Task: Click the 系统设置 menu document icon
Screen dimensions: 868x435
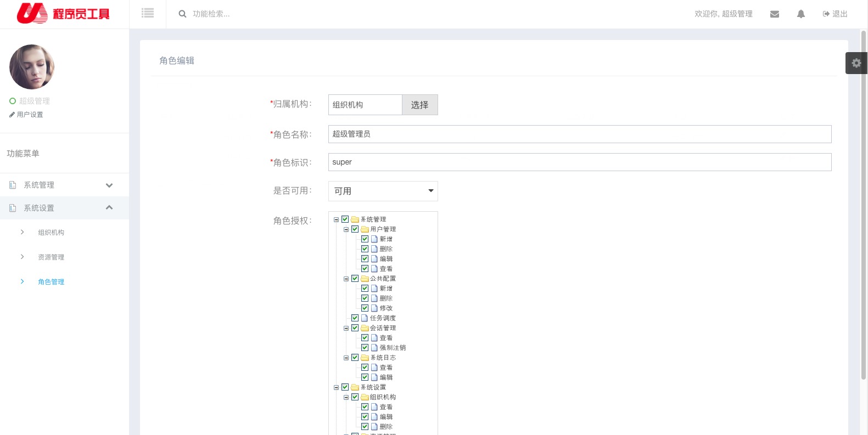Action: (x=13, y=208)
